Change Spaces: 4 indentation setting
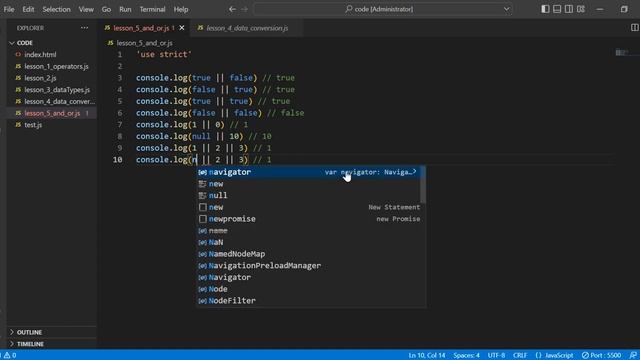640x360 pixels. 466,355
